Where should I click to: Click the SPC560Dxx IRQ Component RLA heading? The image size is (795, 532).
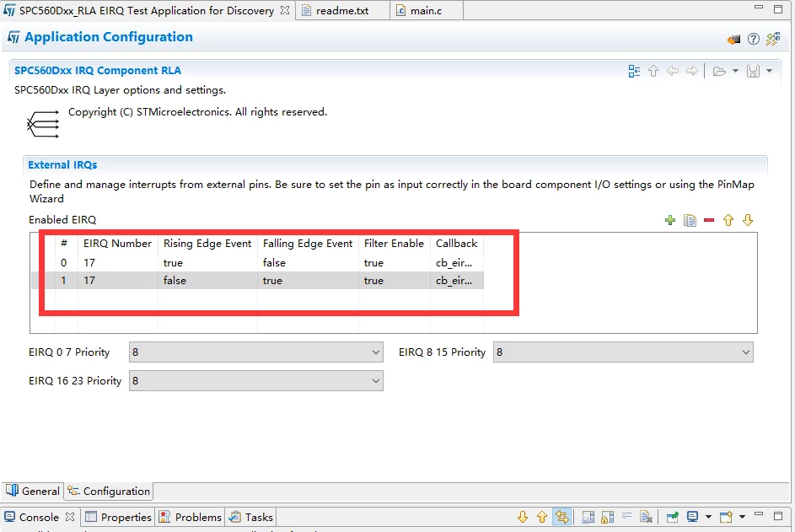point(97,71)
